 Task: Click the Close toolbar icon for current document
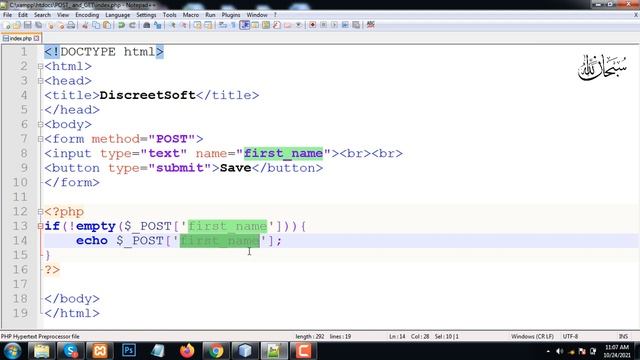pos(51,25)
